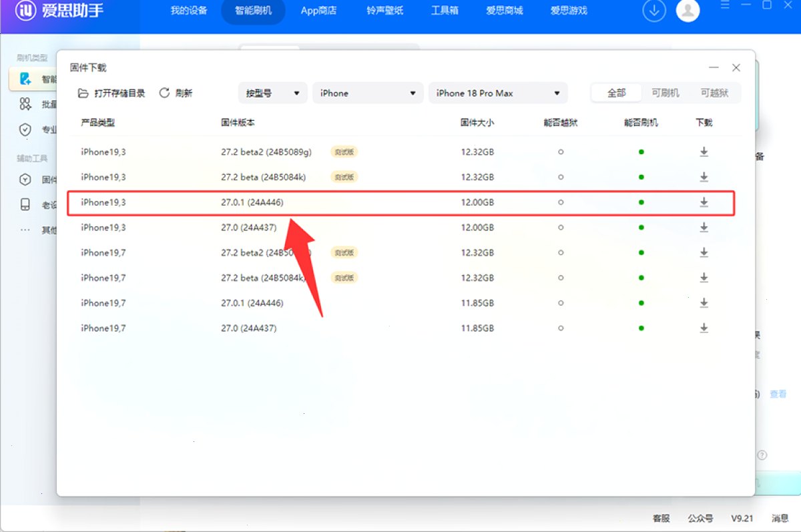The image size is (801, 532).
Task: Click the 11.85GB size of iPhone19,7 27.0.1
Action: pos(477,303)
